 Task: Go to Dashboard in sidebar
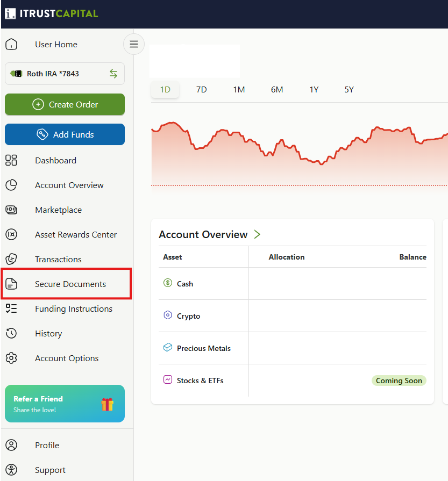tap(55, 161)
